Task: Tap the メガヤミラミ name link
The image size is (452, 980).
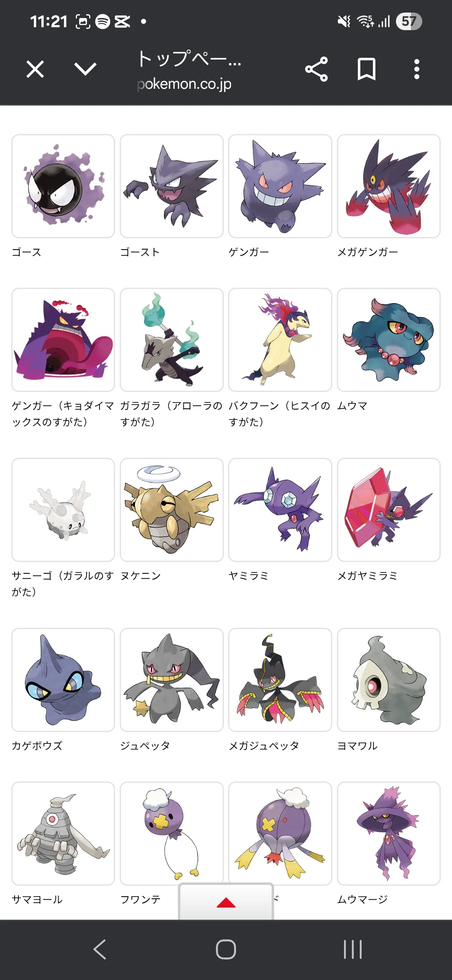Action: pos(367,576)
